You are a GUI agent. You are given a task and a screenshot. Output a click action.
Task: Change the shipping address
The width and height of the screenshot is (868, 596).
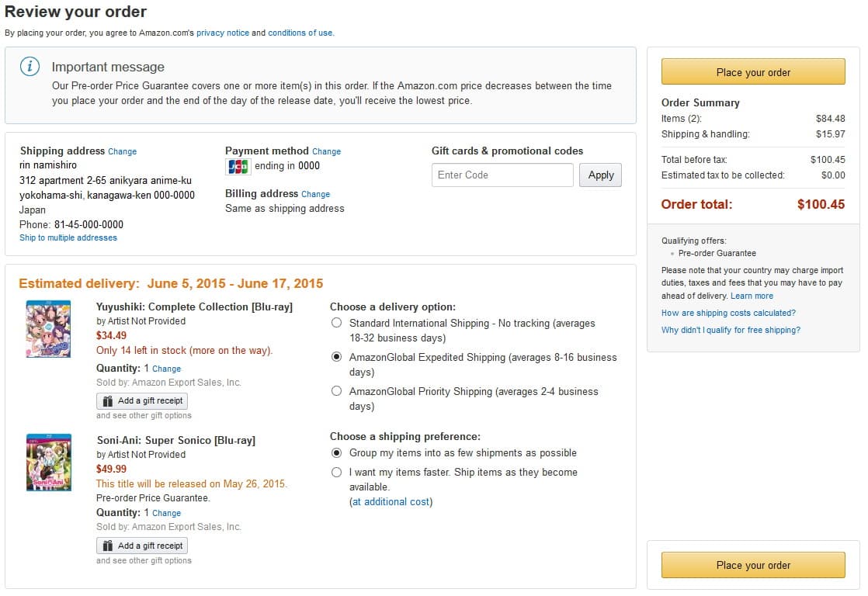(x=123, y=151)
